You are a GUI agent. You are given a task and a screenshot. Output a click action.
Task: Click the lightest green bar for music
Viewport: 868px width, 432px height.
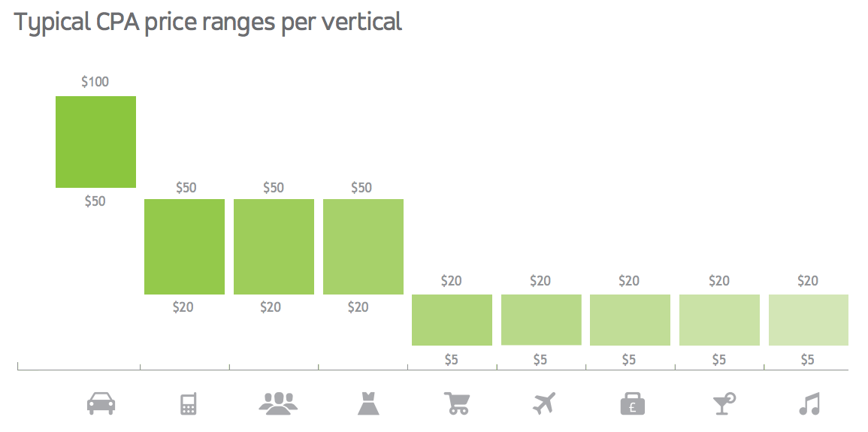click(x=808, y=320)
